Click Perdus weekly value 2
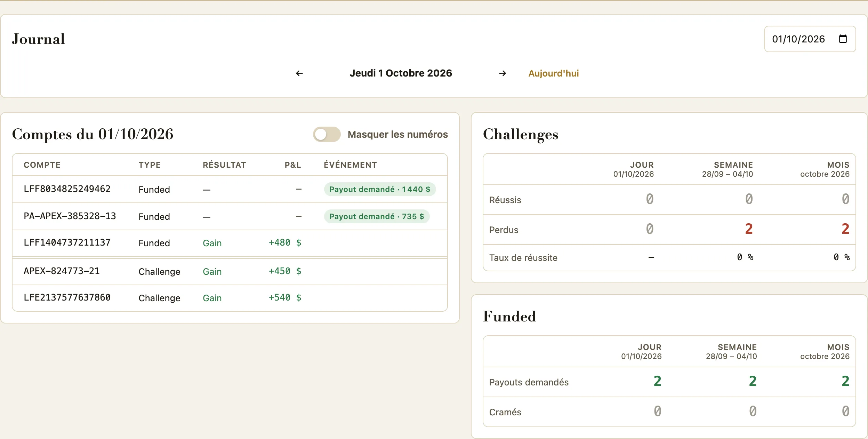The height and width of the screenshot is (439, 868). pos(749,229)
